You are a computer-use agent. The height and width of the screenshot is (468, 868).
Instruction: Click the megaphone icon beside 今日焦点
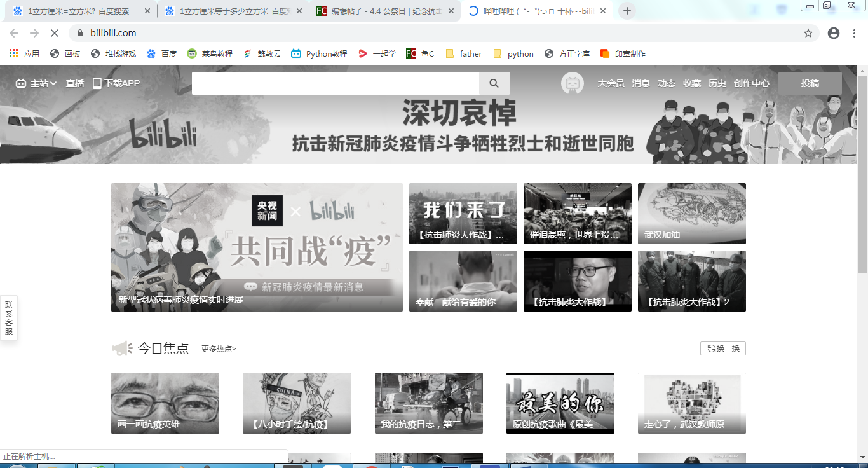tap(122, 348)
